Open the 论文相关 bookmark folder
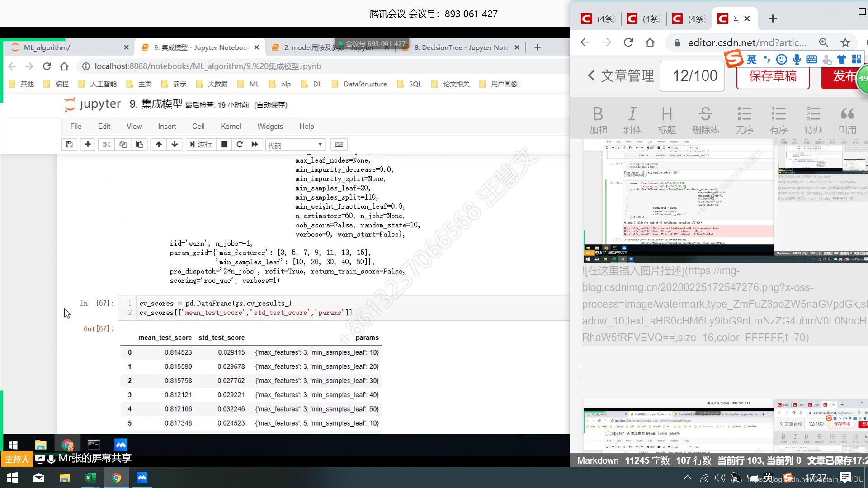868x488 pixels. tap(451, 84)
